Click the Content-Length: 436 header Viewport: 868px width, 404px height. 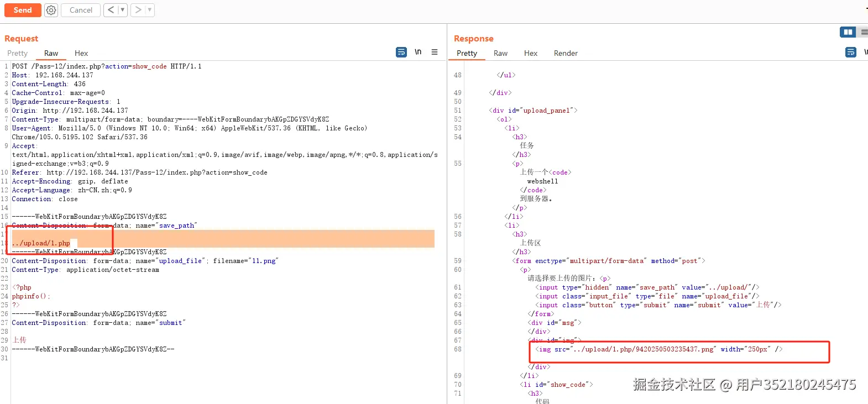pos(49,84)
